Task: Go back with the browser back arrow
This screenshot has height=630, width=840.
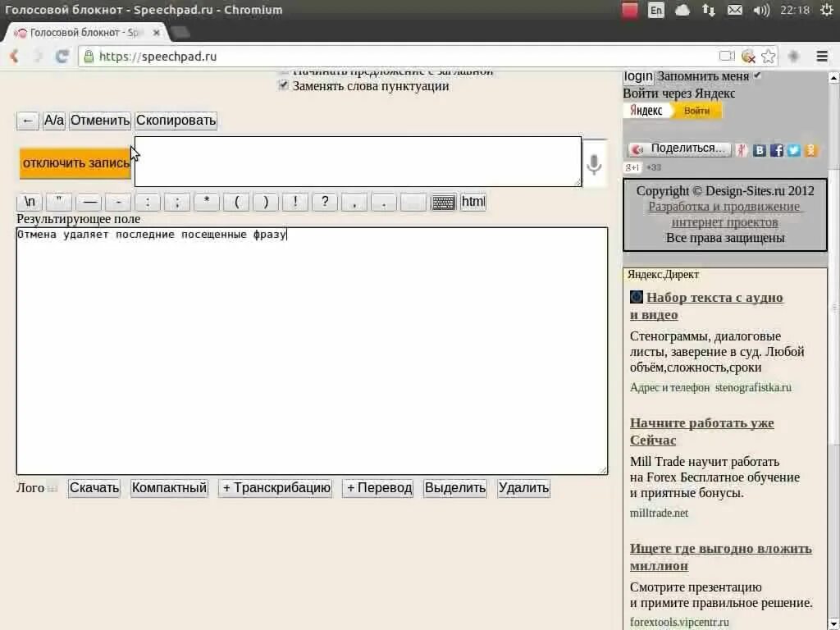Action: (x=14, y=56)
